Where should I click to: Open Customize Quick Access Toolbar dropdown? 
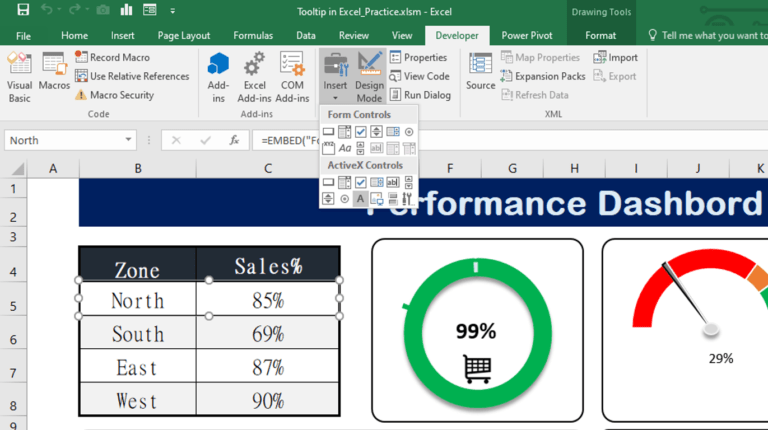pyautogui.click(x=173, y=10)
